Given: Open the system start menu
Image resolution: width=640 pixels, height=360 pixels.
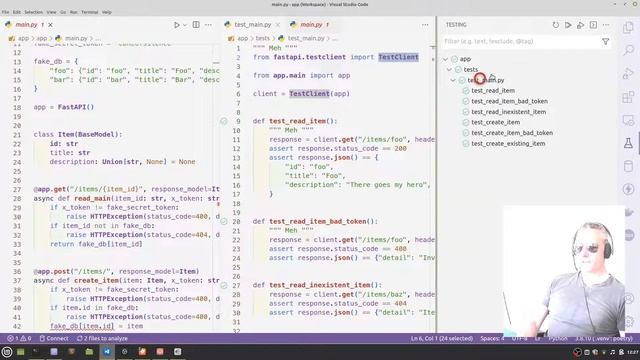Looking at the screenshot, I should coord(7,352).
